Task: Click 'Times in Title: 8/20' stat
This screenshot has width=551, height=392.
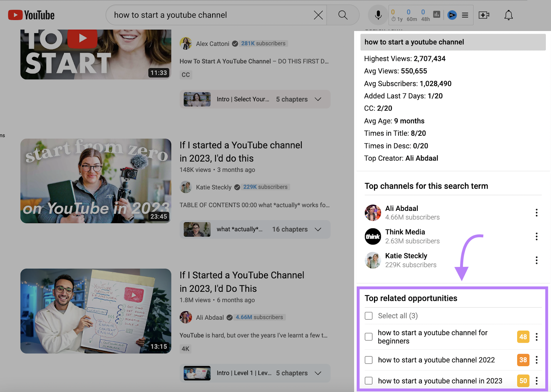Action: (395, 133)
